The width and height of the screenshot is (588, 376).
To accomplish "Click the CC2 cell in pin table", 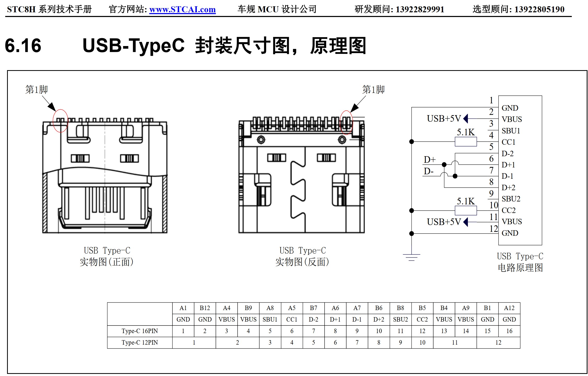I will (422, 319).
